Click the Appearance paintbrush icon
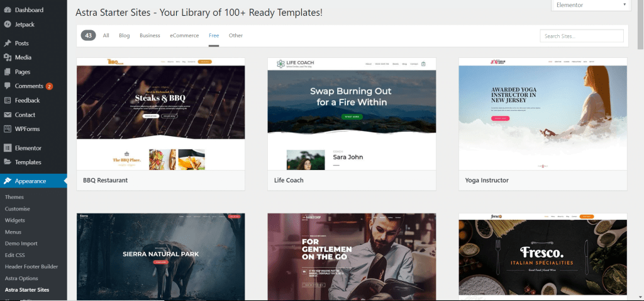644x301 pixels. 8,181
